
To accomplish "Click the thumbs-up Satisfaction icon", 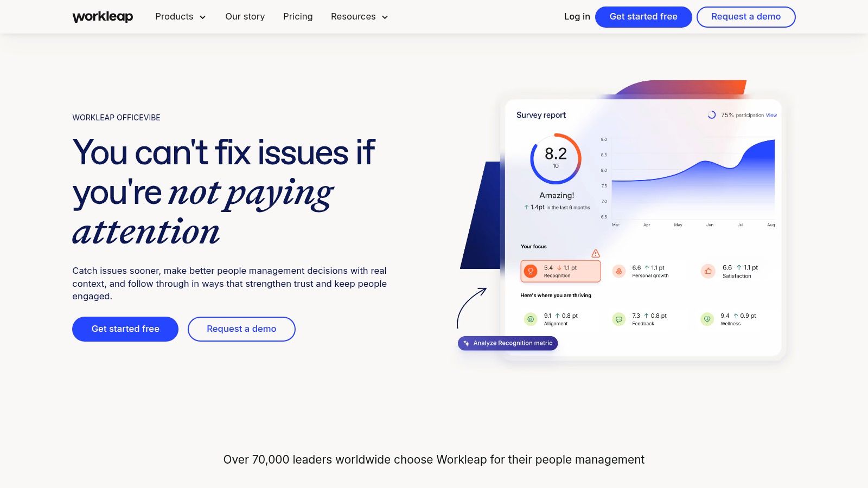I will (707, 271).
